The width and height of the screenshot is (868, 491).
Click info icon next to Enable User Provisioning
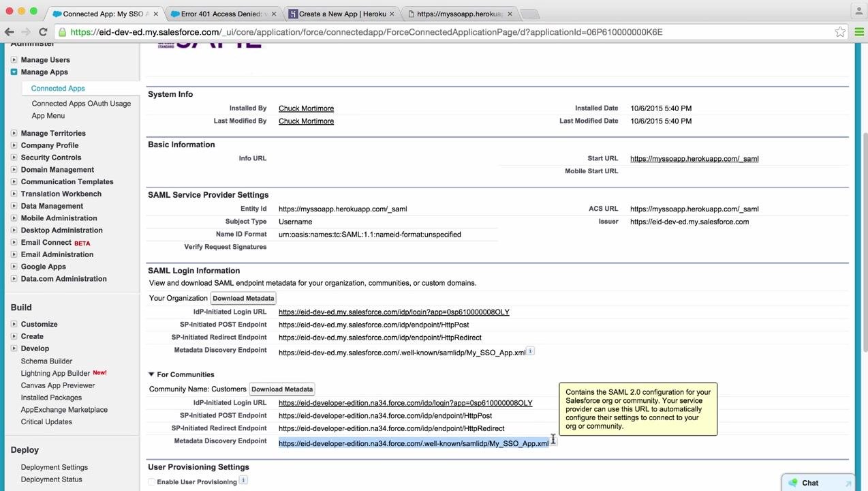pos(243,480)
